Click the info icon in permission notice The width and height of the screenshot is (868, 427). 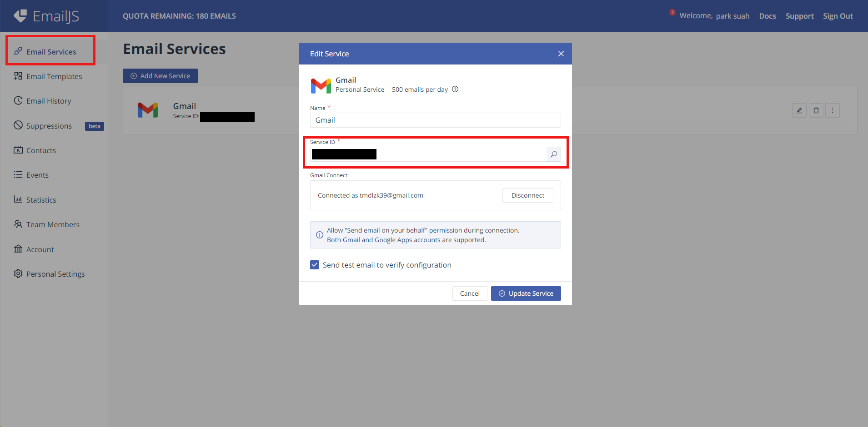click(x=320, y=235)
